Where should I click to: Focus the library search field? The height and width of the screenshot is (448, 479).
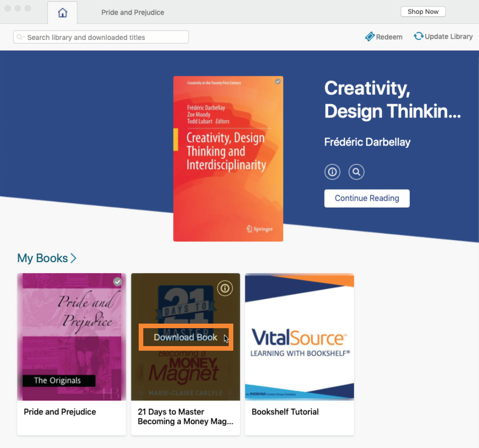[101, 37]
